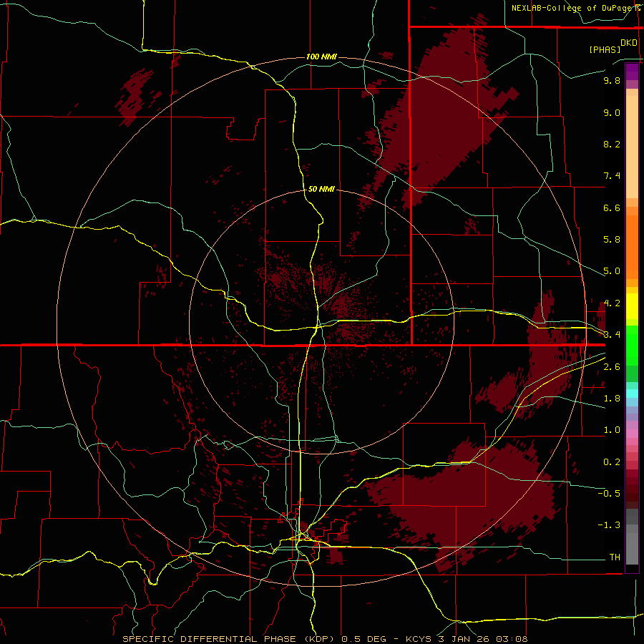Click the -0.5 scale value
Screen dimensions: 644x644
click(609, 494)
